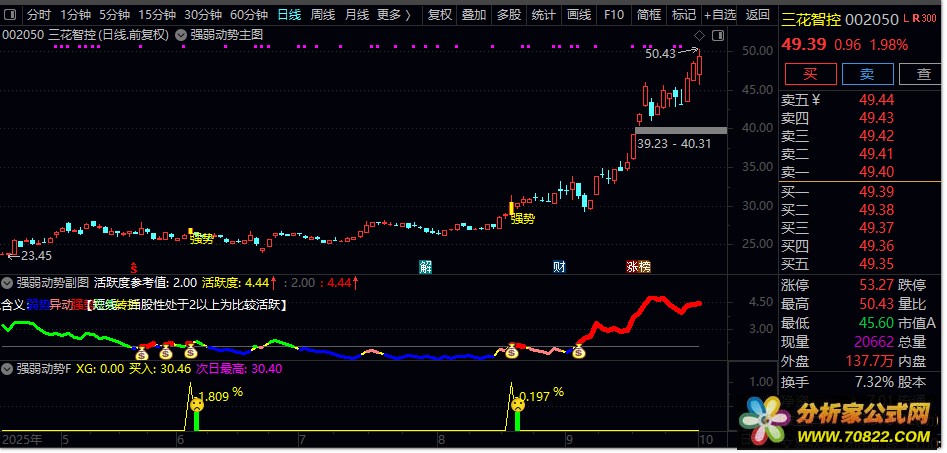
Task: Click the ¥ icon next to 卖五
Action: (x=816, y=100)
